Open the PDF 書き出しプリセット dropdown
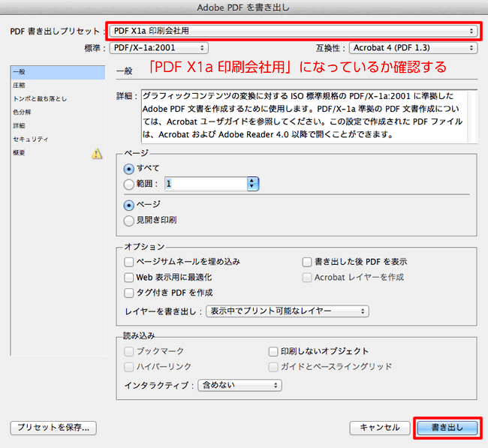 pyautogui.click(x=293, y=31)
